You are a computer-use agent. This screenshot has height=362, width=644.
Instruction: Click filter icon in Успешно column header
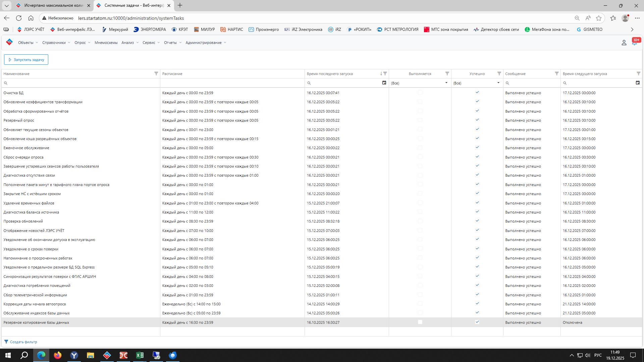[499, 73]
